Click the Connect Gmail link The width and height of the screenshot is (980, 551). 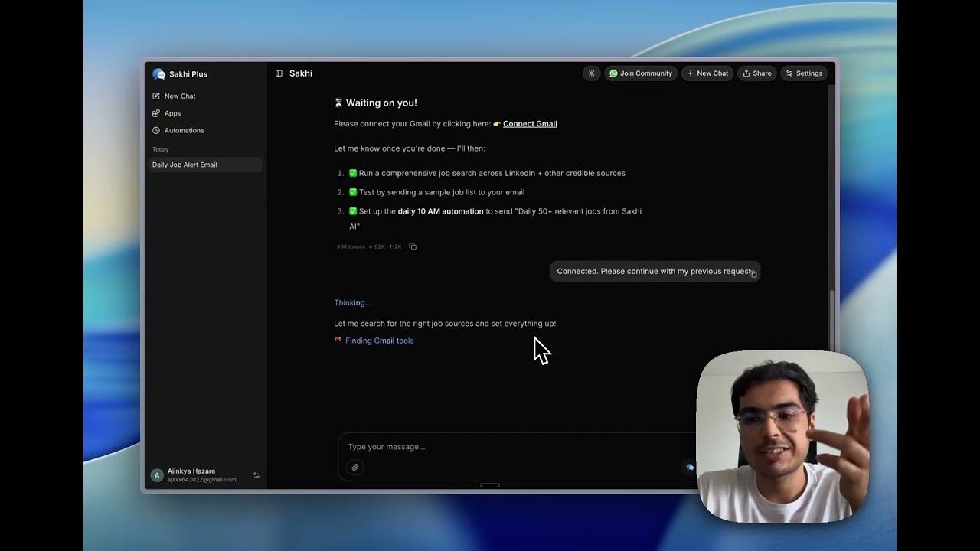(x=530, y=124)
